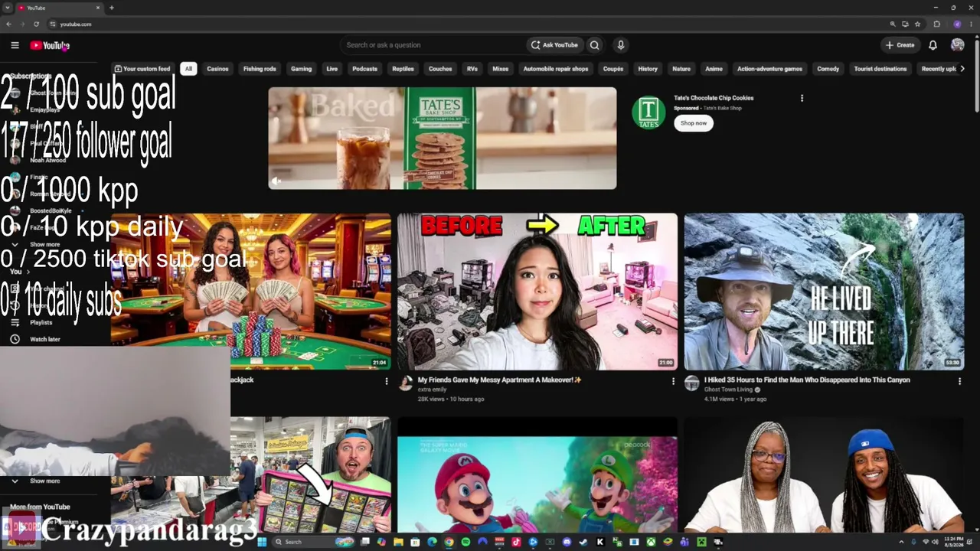This screenshot has height=551, width=980.
Task: Click the Create button
Action: tap(900, 45)
